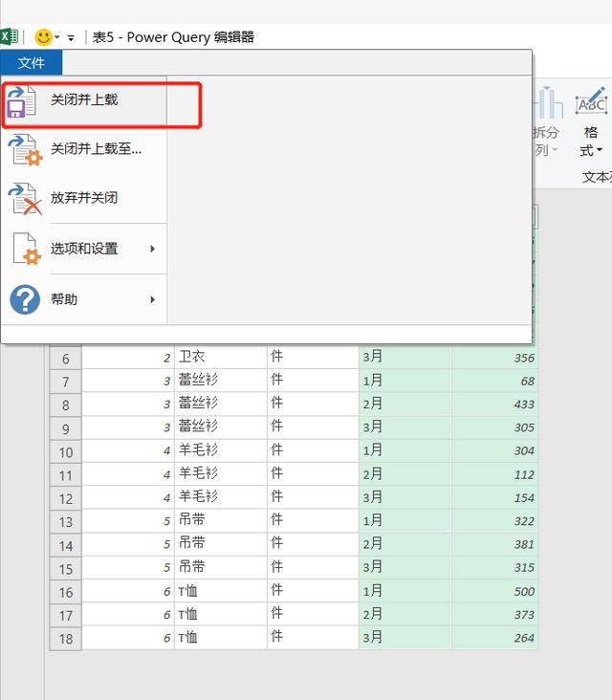Click the value 356 cell
612x700 pixels.
(x=494, y=358)
